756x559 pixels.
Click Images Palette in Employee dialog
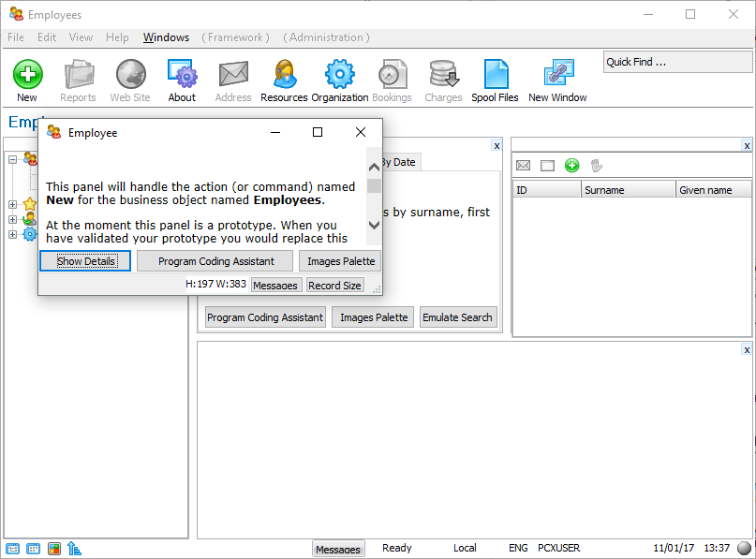(340, 260)
